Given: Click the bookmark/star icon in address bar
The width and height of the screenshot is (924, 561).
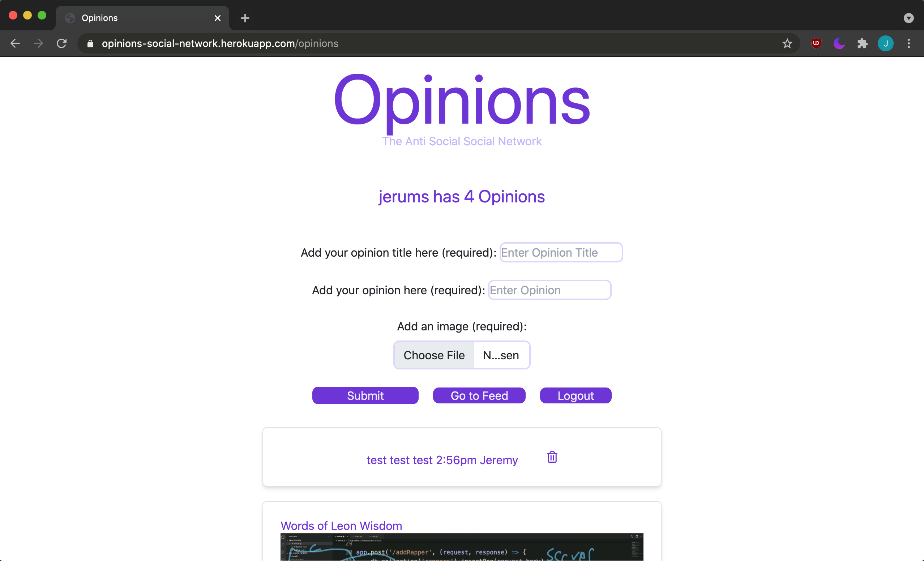Looking at the screenshot, I should click(x=787, y=44).
